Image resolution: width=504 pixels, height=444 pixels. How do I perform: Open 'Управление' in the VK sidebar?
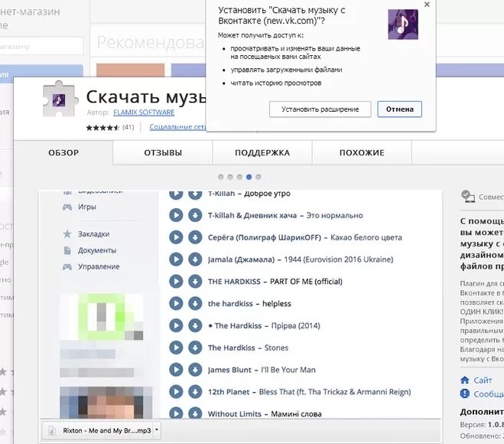99,266
